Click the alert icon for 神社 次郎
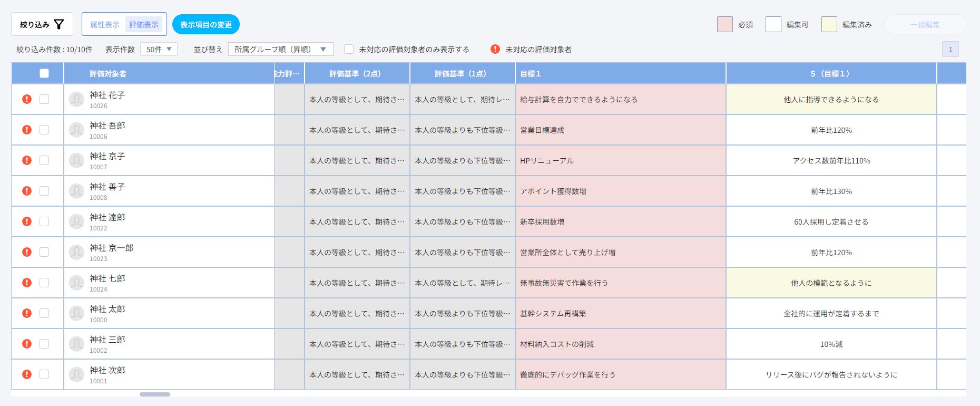Image resolution: width=980 pixels, height=406 pixels. (x=27, y=374)
